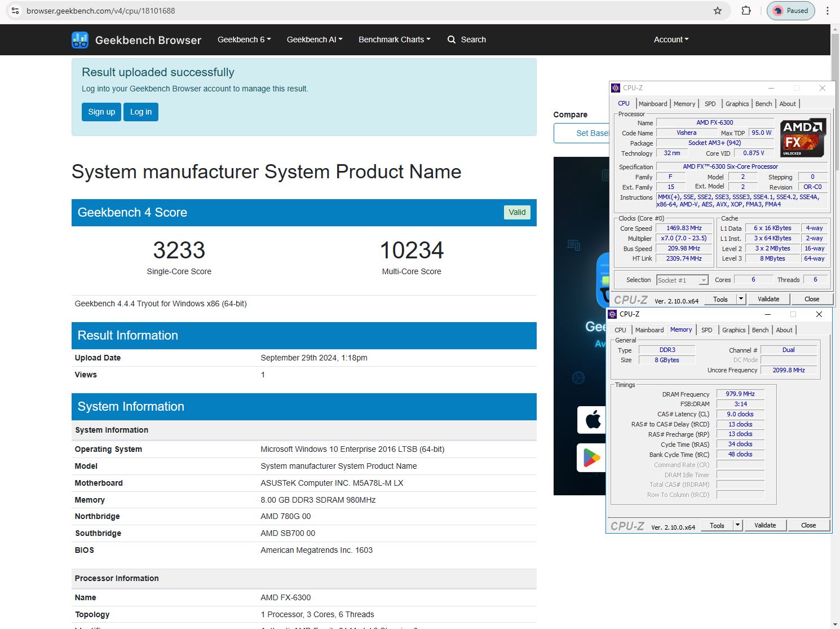Open Graphics tab in lower CPU-Z window

(x=733, y=330)
